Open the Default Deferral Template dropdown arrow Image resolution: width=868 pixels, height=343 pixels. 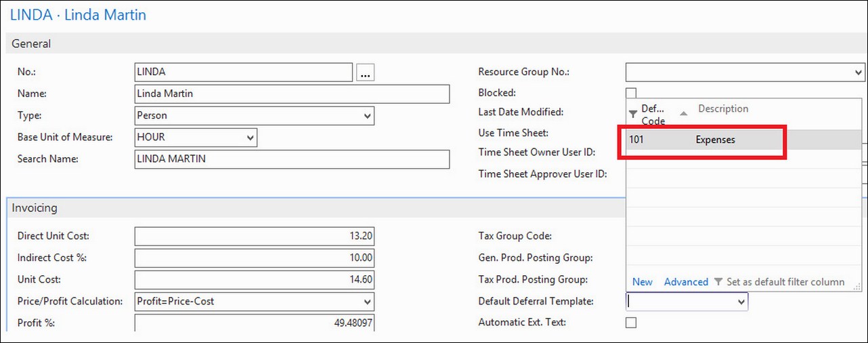741,302
